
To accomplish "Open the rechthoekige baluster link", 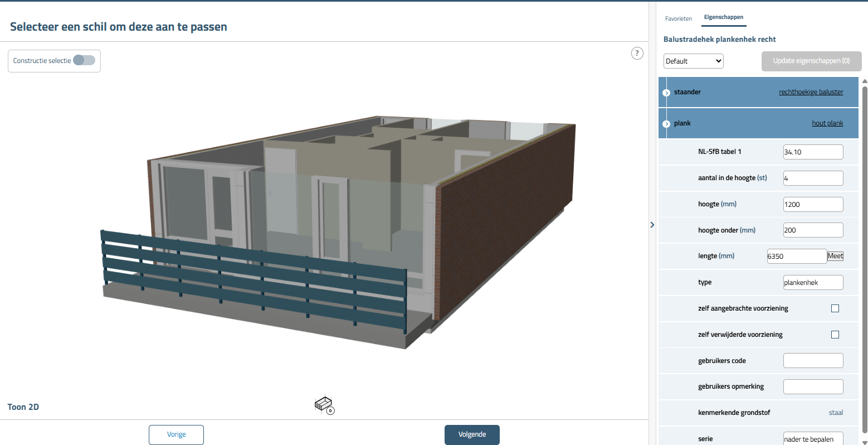I will [811, 92].
